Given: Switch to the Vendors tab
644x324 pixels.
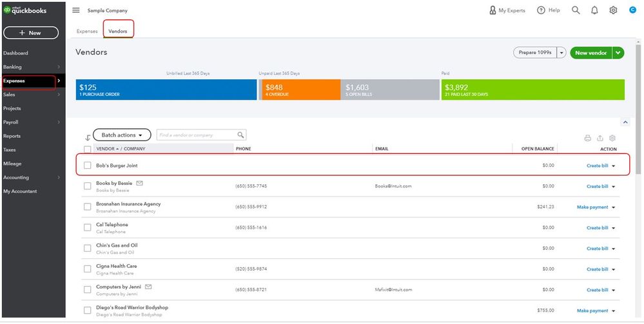Looking at the screenshot, I should pyautogui.click(x=117, y=31).
